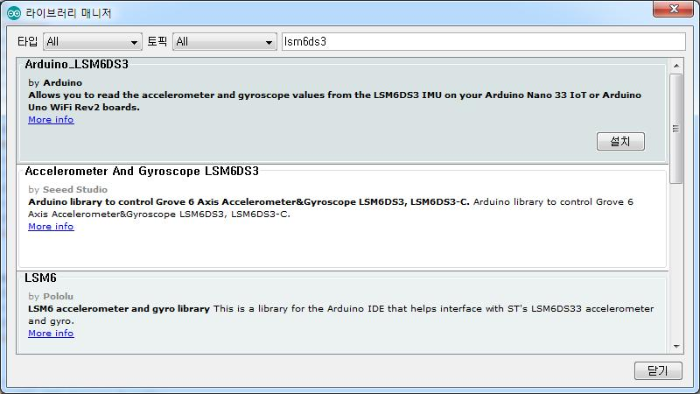Click the lsm6ds3 search field
The height and width of the screenshot is (394, 700).
pyautogui.click(x=483, y=41)
